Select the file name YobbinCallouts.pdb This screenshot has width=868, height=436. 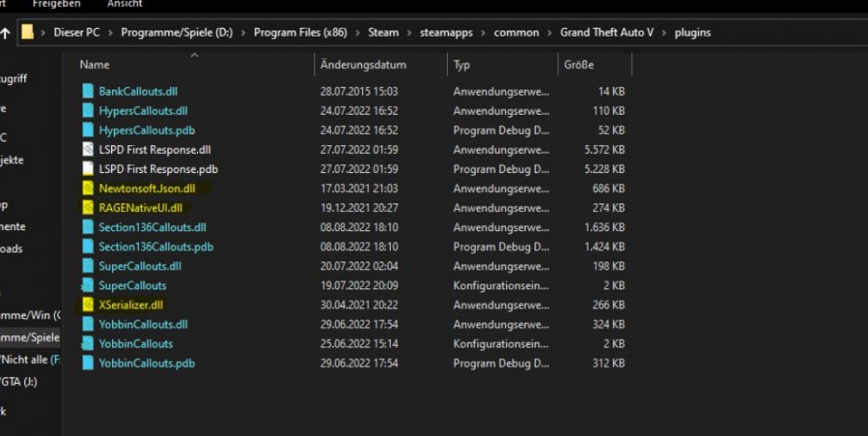pos(147,363)
